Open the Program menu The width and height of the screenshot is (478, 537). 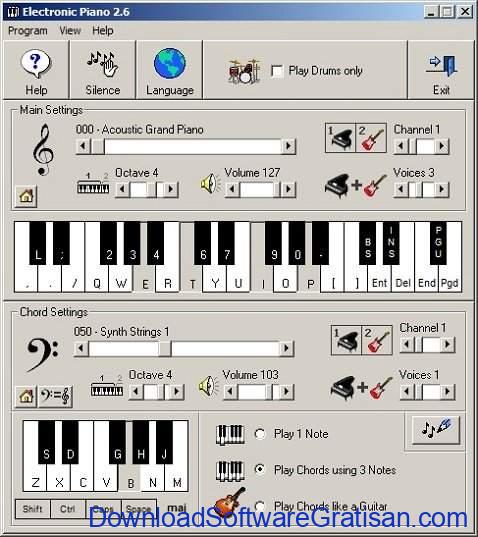click(x=28, y=31)
